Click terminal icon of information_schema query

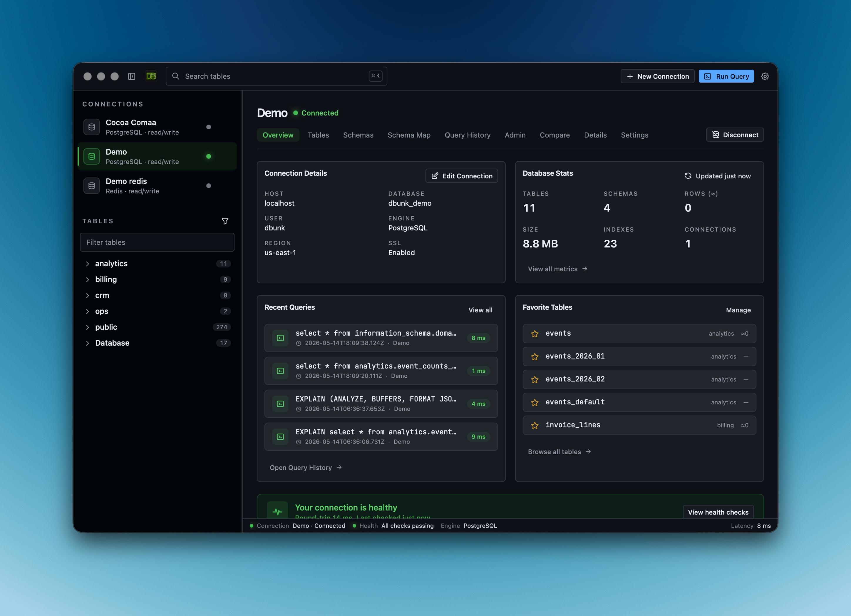click(280, 338)
